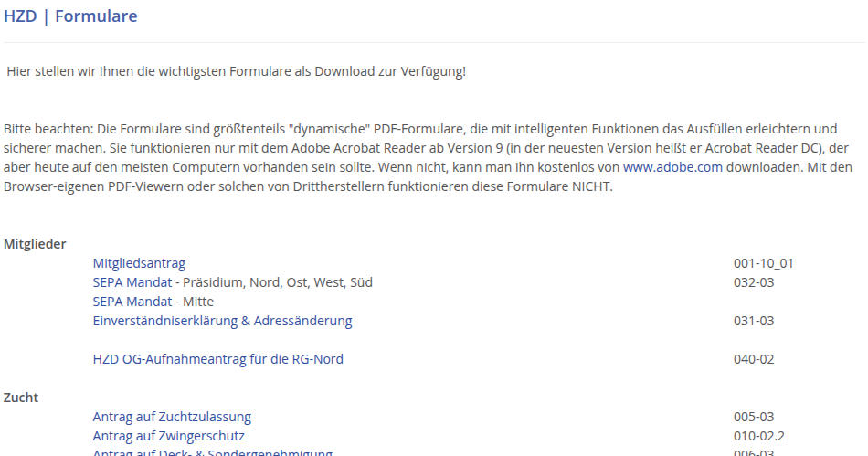Click form number 010-02.2
This screenshot has width=868, height=456.
pyautogui.click(x=759, y=436)
